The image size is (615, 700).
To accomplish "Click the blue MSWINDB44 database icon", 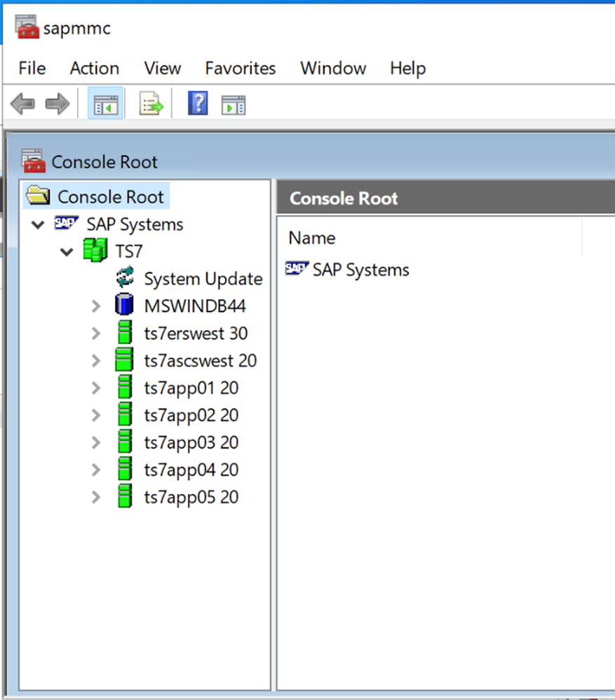I will click(x=124, y=305).
